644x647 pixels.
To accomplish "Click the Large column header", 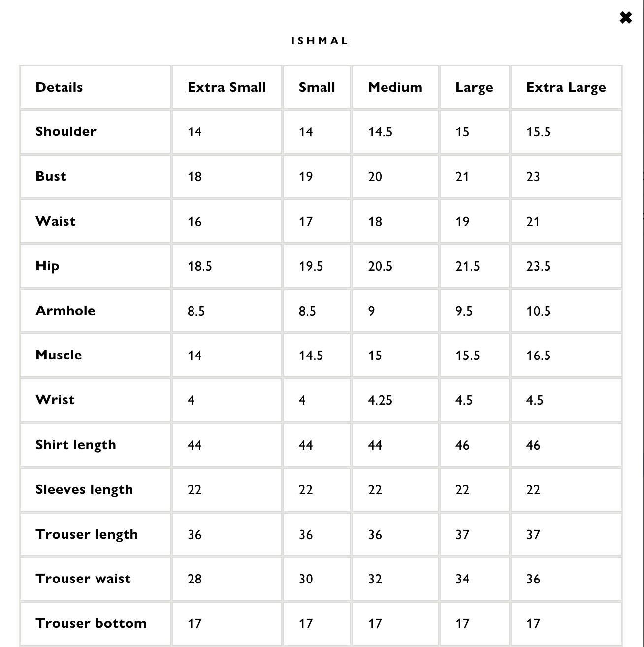I will pos(474,87).
